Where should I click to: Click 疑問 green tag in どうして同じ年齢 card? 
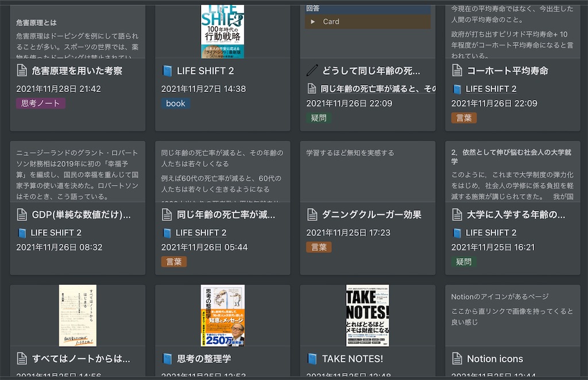point(319,118)
